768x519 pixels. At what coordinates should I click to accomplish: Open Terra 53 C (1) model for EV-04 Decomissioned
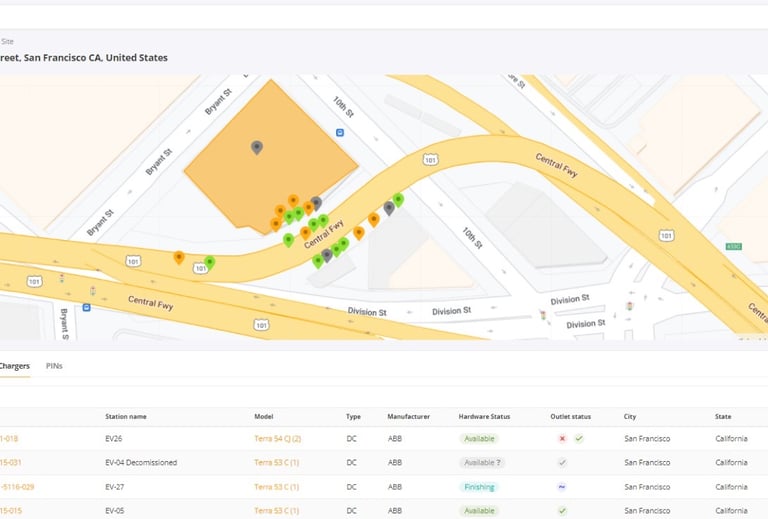[277, 462]
